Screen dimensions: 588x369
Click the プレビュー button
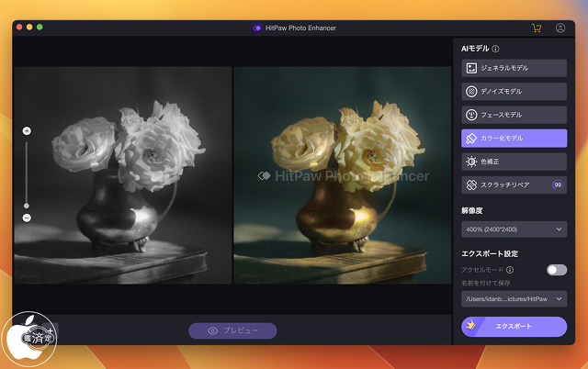coord(232,330)
